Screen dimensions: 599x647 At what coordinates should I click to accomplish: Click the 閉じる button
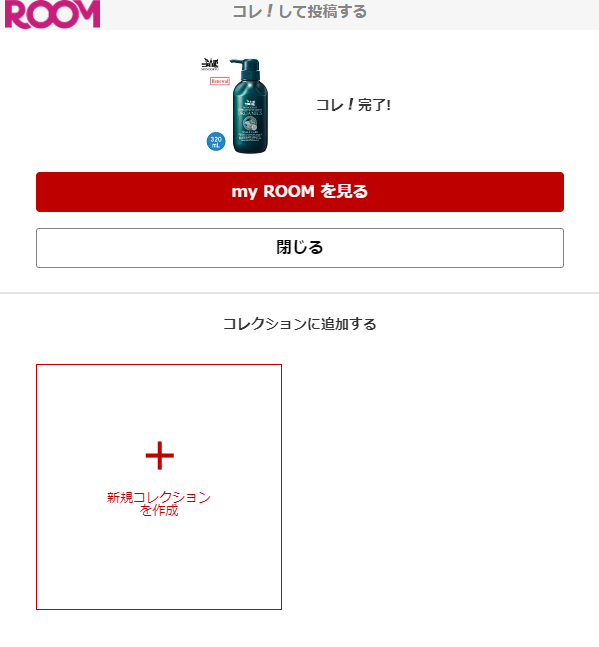[x=300, y=248]
